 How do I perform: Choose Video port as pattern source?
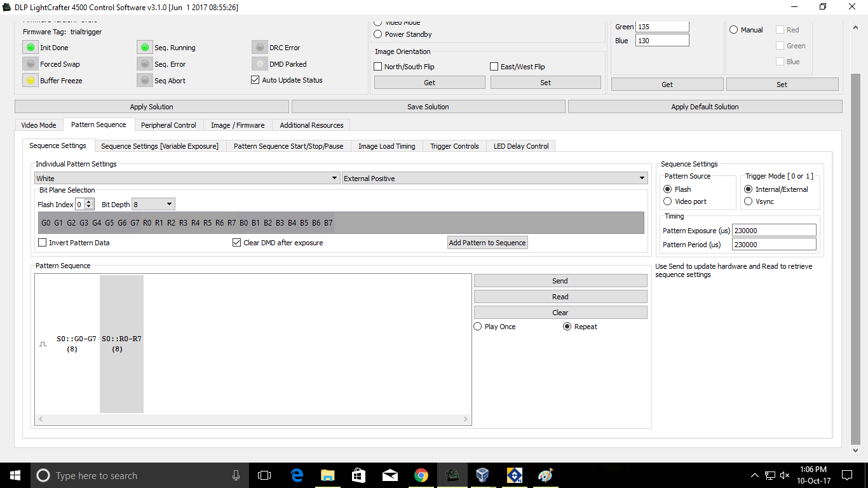(667, 201)
